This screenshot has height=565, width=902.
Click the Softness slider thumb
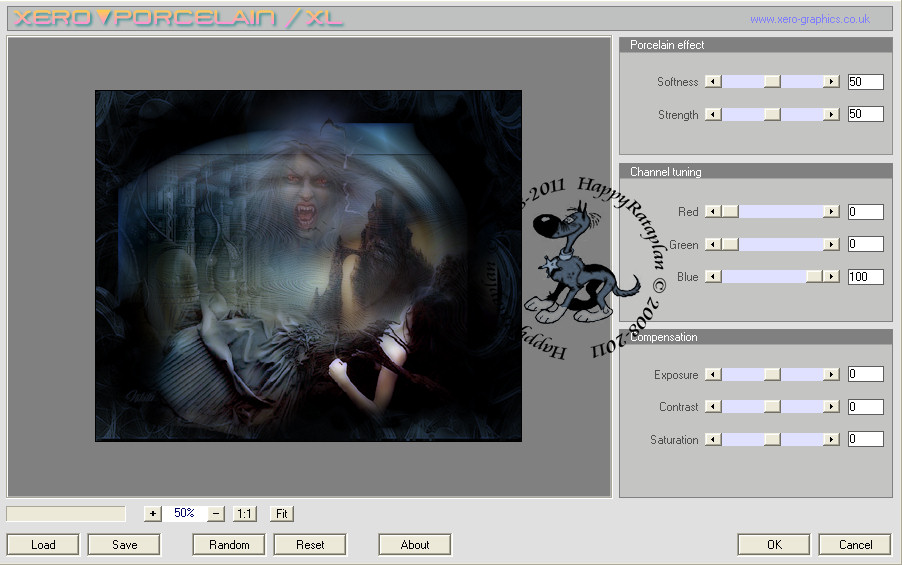pyautogui.click(x=773, y=82)
